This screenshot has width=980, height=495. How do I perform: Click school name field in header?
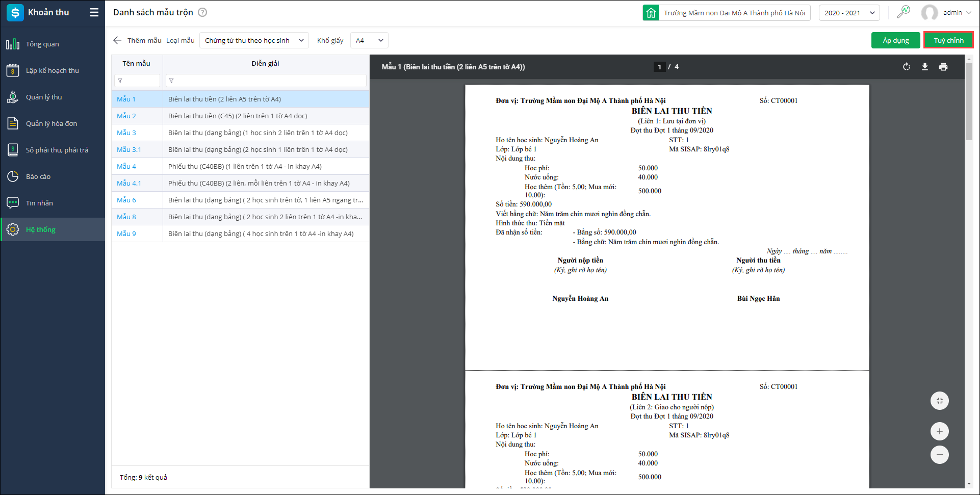[734, 13]
